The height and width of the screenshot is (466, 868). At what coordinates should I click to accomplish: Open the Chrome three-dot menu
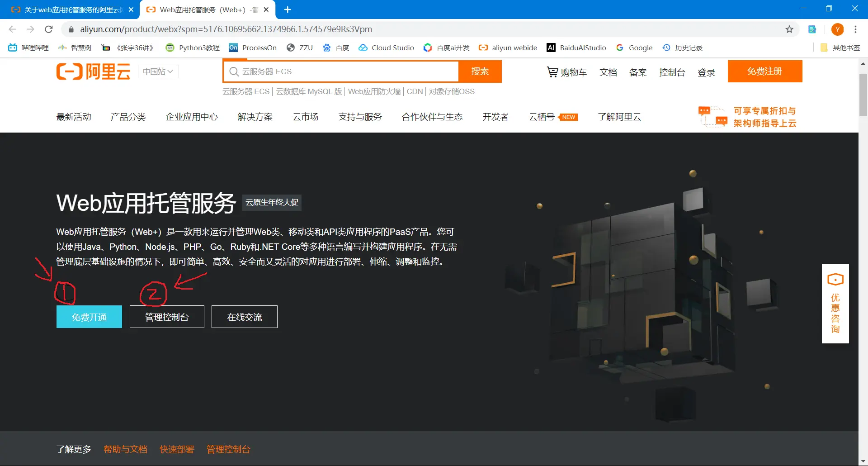[x=855, y=29]
